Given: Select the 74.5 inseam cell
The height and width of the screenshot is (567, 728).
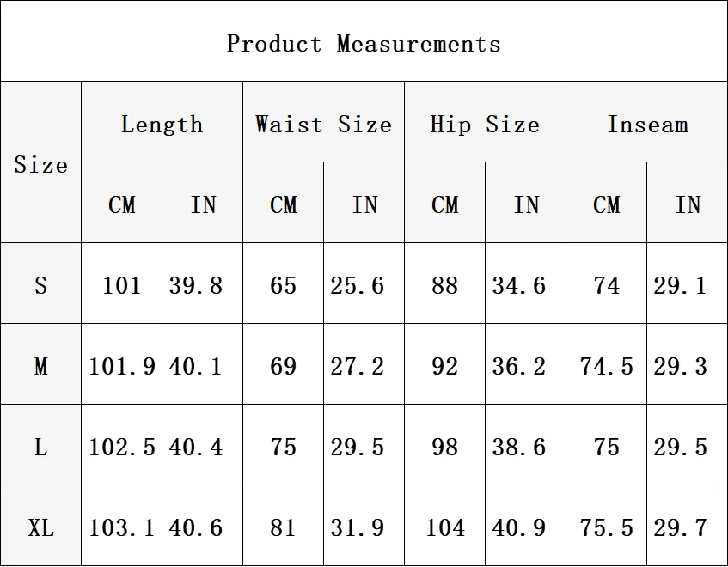Looking at the screenshot, I should pyautogui.click(x=606, y=367).
